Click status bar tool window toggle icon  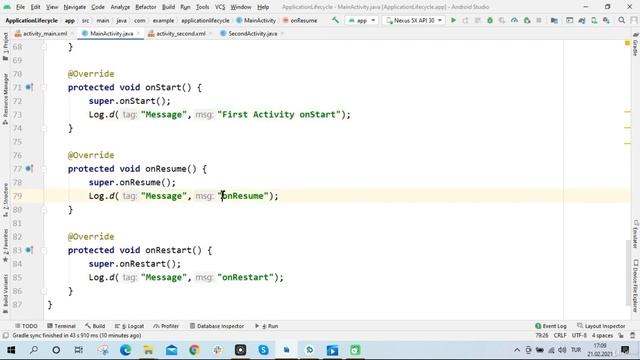[x=5, y=336]
